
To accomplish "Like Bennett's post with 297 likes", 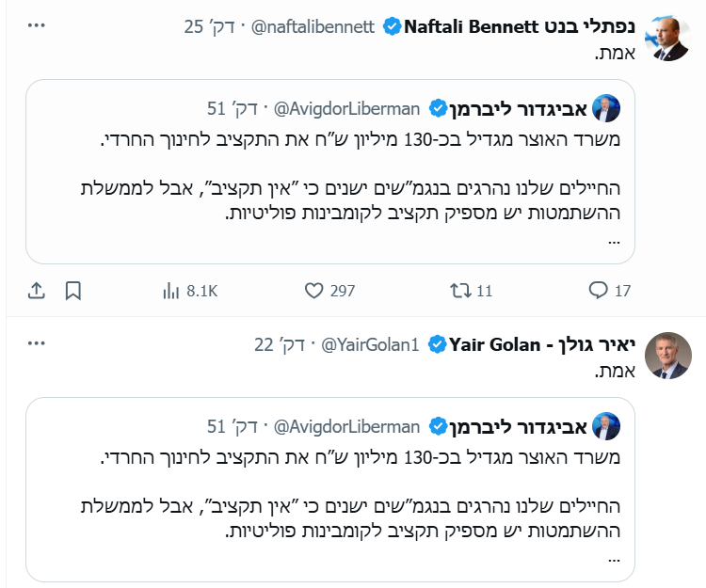I will 329,291.
